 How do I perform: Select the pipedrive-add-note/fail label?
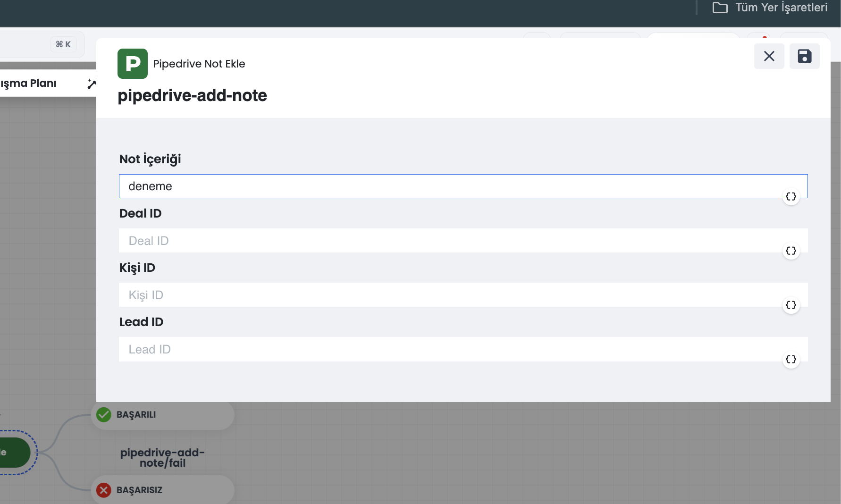(x=162, y=458)
